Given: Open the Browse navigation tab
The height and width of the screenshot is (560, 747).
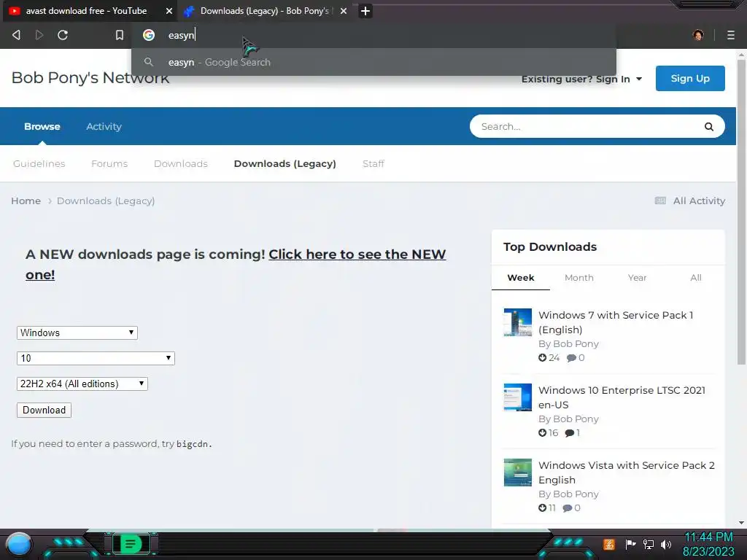Looking at the screenshot, I should (42, 127).
